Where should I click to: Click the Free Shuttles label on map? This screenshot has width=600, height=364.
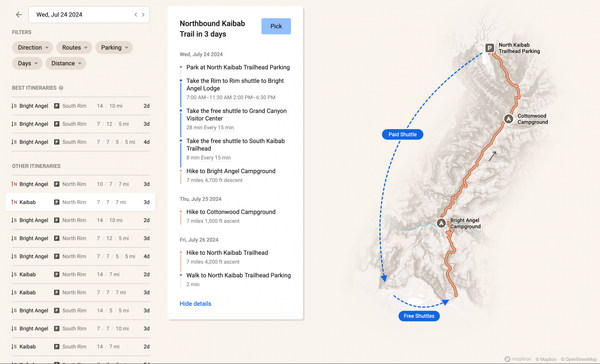[419, 316]
